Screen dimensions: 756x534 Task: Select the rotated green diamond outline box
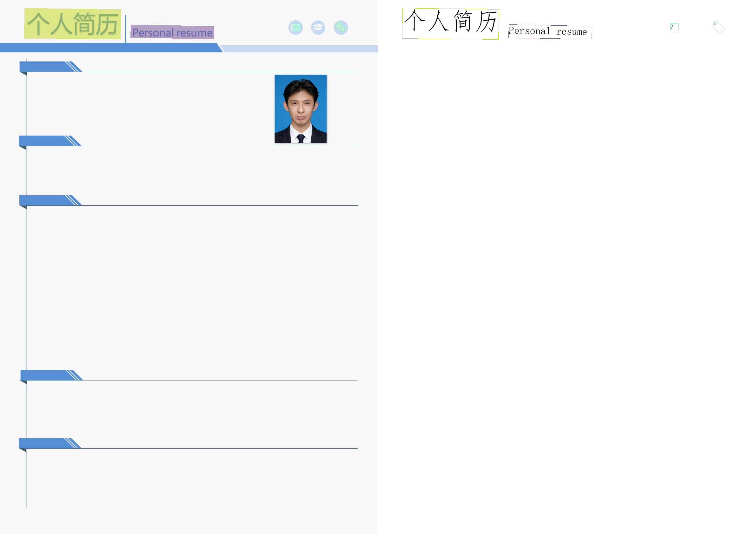[x=718, y=27]
